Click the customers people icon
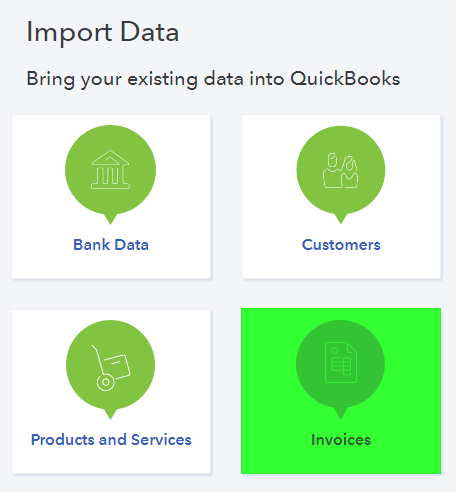This screenshot has height=492, width=456. (x=340, y=170)
